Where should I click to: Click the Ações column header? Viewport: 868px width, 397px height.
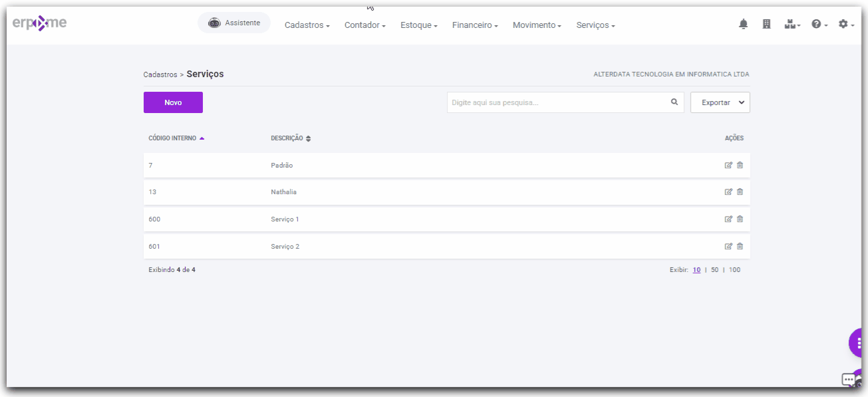(x=734, y=138)
